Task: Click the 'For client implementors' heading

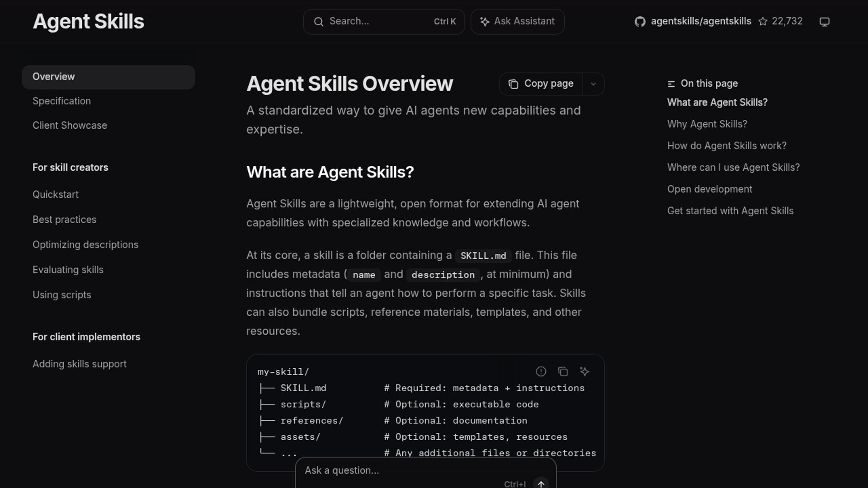Action: (86, 337)
